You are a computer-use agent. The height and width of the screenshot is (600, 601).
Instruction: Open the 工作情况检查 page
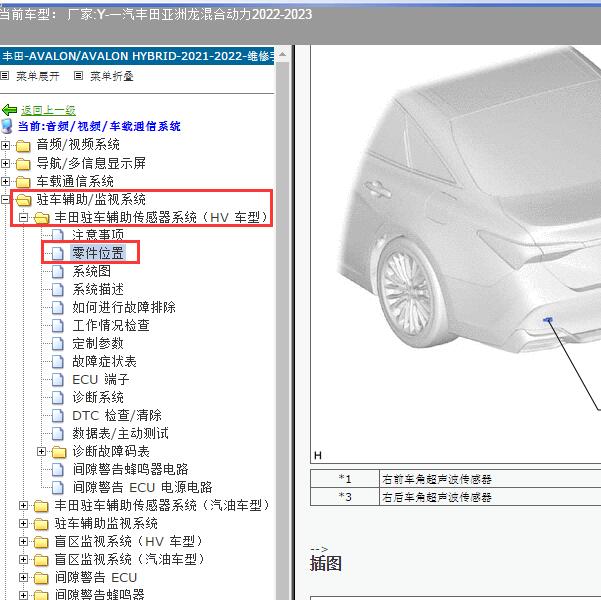pyautogui.click(x=111, y=325)
